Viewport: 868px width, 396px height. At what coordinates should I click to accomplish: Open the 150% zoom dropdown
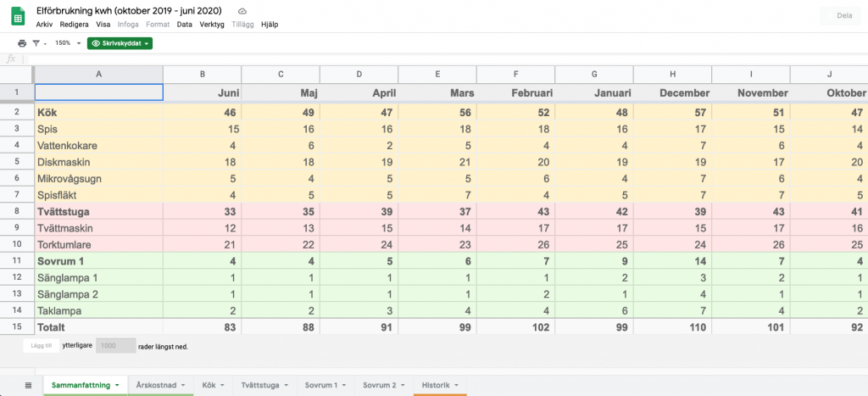pyautogui.click(x=68, y=43)
